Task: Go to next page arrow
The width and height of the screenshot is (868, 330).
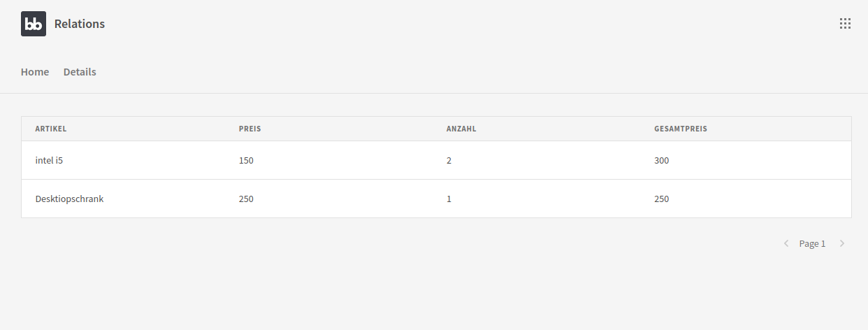Action: [x=842, y=243]
